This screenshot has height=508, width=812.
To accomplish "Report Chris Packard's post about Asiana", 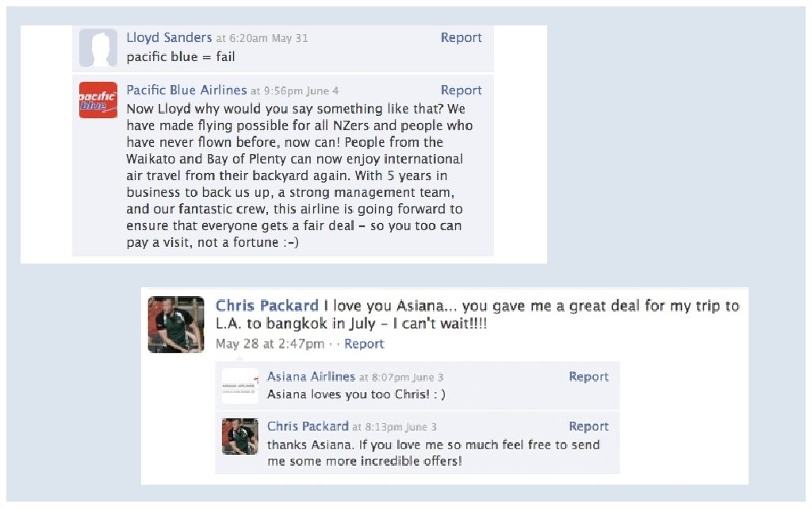I will pos(364,344).
